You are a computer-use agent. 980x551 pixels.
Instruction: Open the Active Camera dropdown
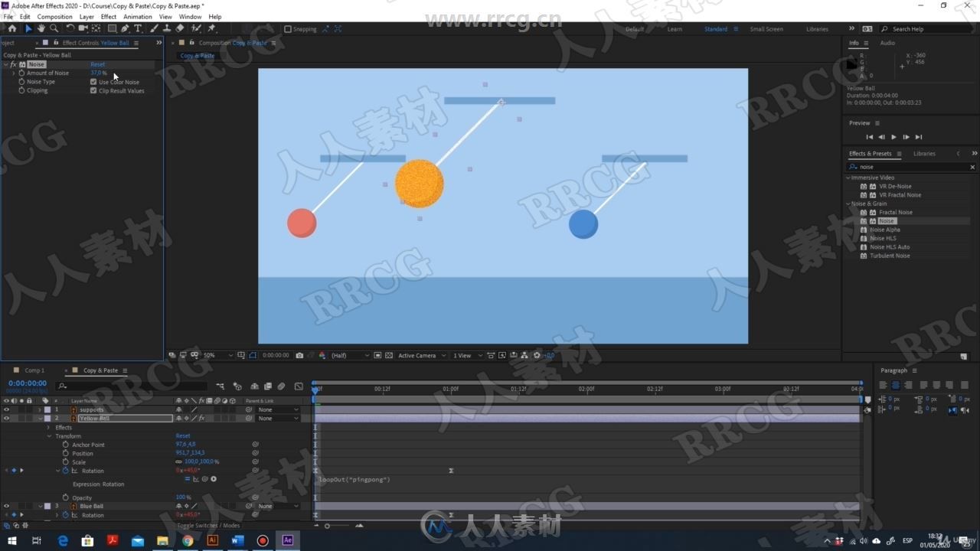click(x=421, y=355)
